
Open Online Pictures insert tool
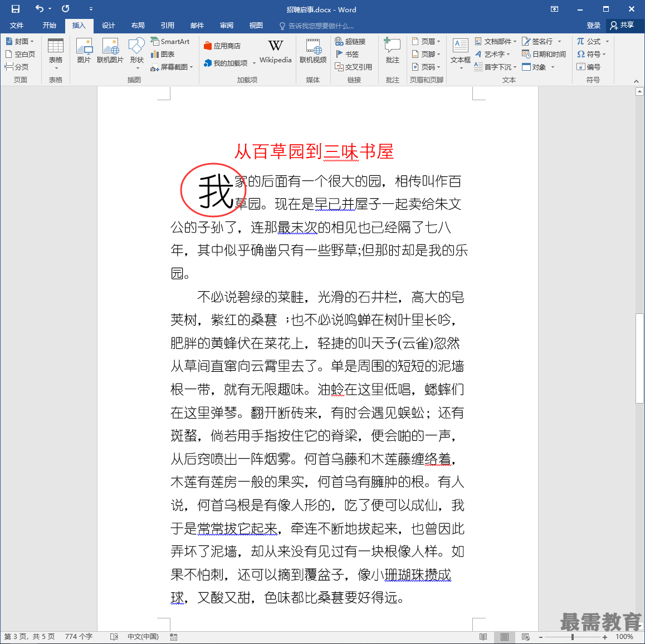110,51
